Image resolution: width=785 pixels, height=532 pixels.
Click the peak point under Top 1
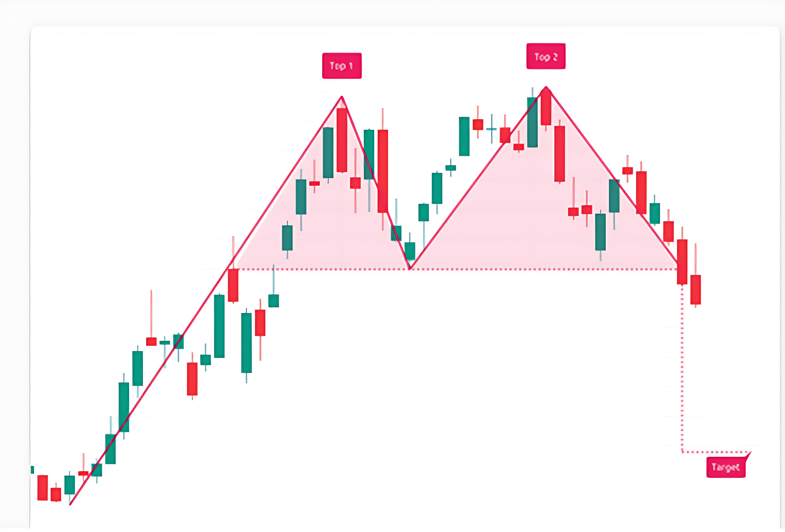(342, 97)
